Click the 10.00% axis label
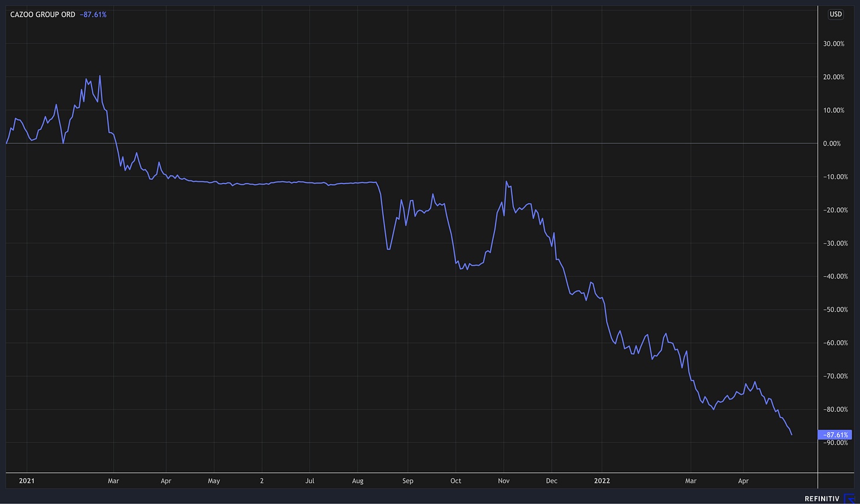Viewport: 860px width, 504px height. [x=833, y=110]
